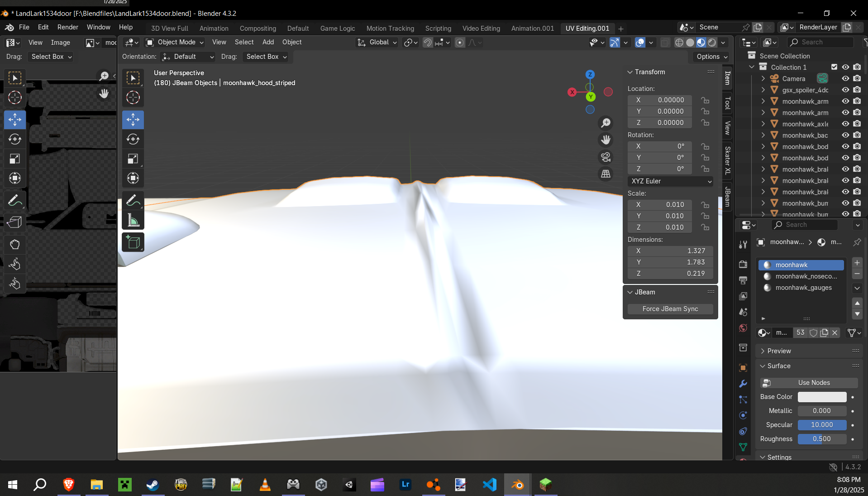868x496 pixels.
Task: Hide Camera in viewport via eye icon
Action: click(x=845, y=78)
